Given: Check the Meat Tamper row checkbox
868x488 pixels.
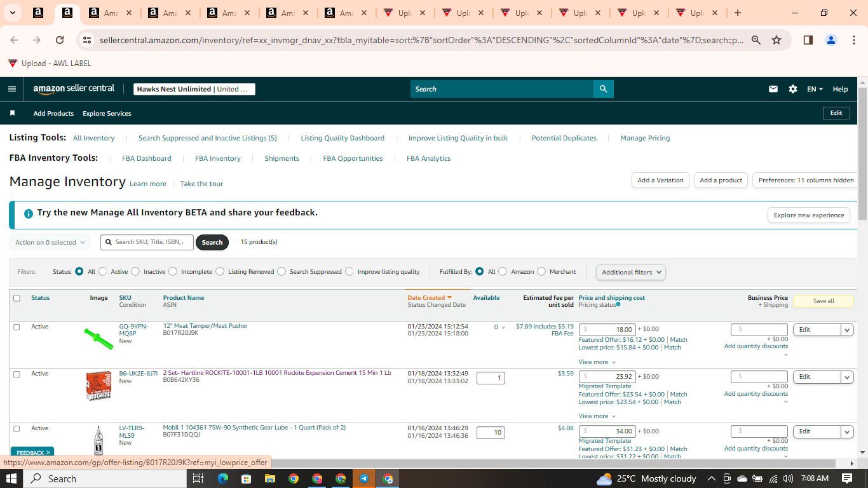Looking at the screenshot, I should (17, 327).
